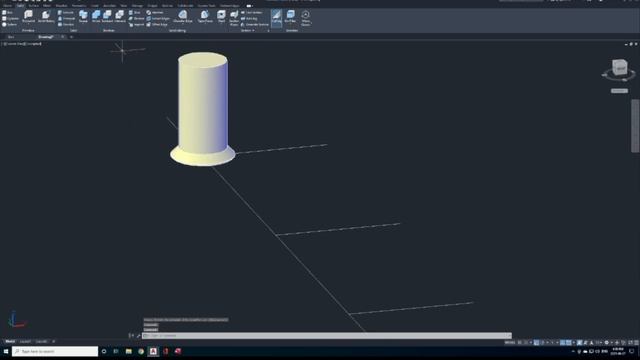This screenshot has width=640, height=360.
Task: Choose the Extrude tool
Action: point(66,13)
